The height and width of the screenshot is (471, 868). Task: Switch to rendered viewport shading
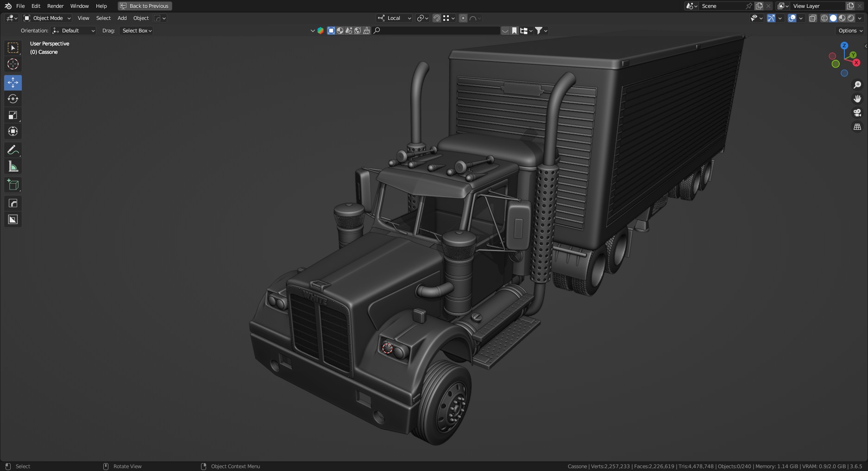(851, 18)
